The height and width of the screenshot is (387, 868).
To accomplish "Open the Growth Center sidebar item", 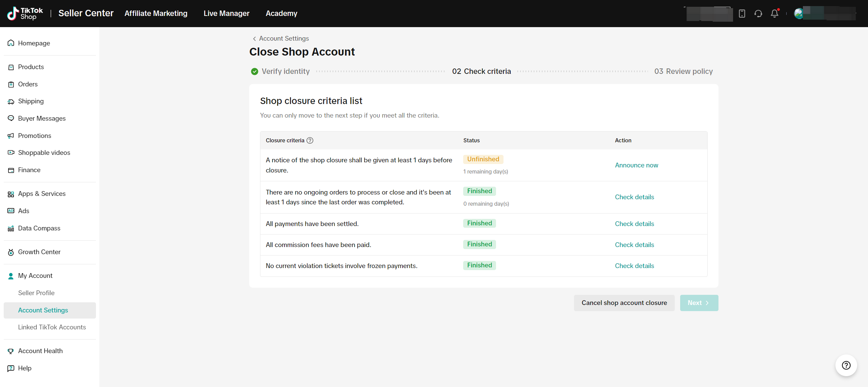I will pyautogui.click(x=39, y=252).
